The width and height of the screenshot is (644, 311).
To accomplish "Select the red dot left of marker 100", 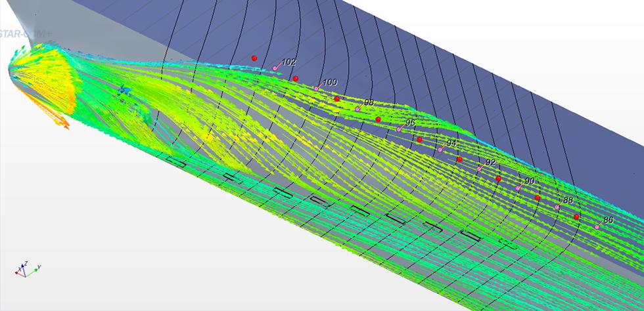I will 296,79.
